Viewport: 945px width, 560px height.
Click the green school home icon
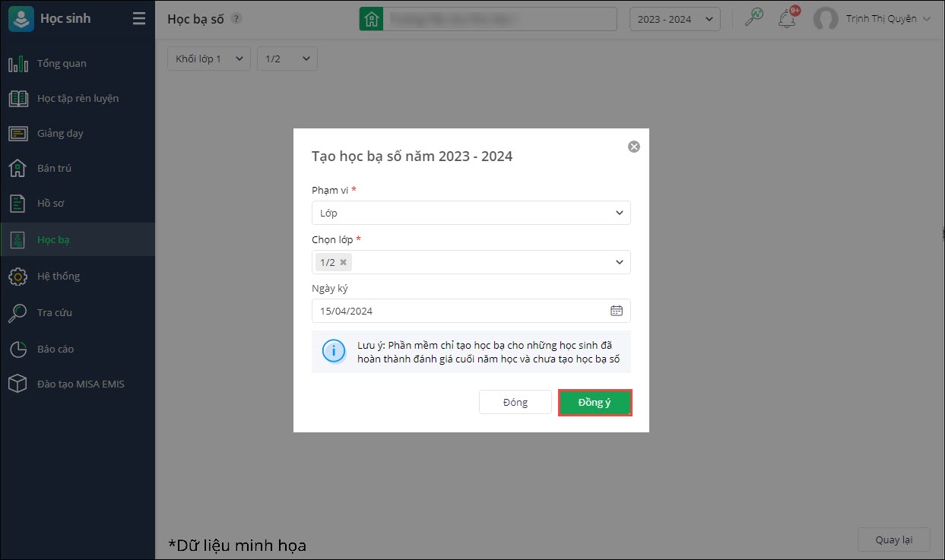(x=371, y=19)
